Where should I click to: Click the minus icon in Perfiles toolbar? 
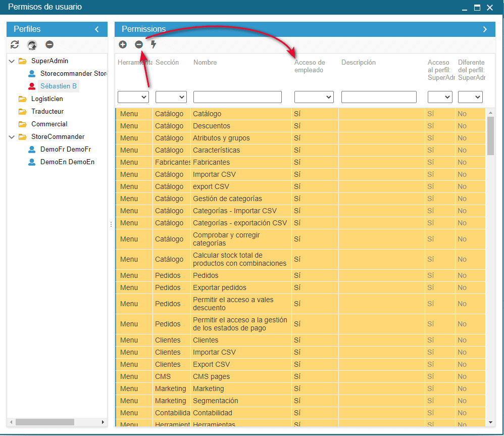pos(49,44)
